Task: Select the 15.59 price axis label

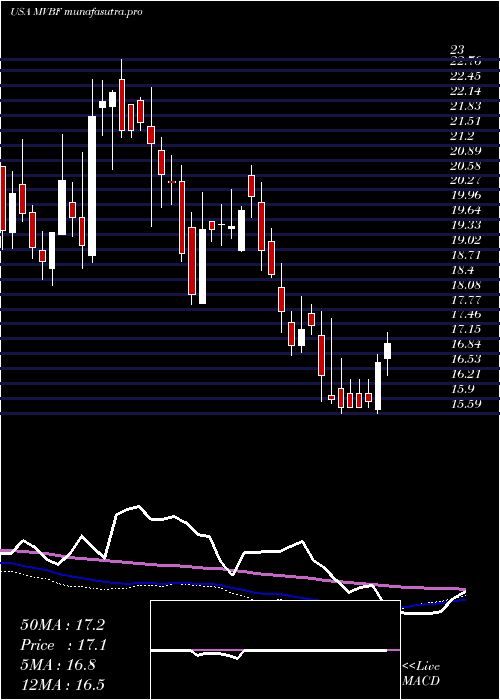Action: click(466, 404)
